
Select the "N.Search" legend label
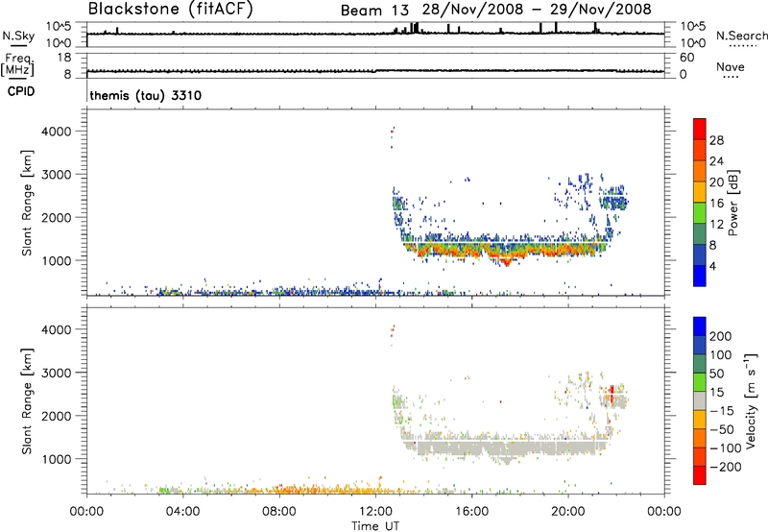(742, 36)
